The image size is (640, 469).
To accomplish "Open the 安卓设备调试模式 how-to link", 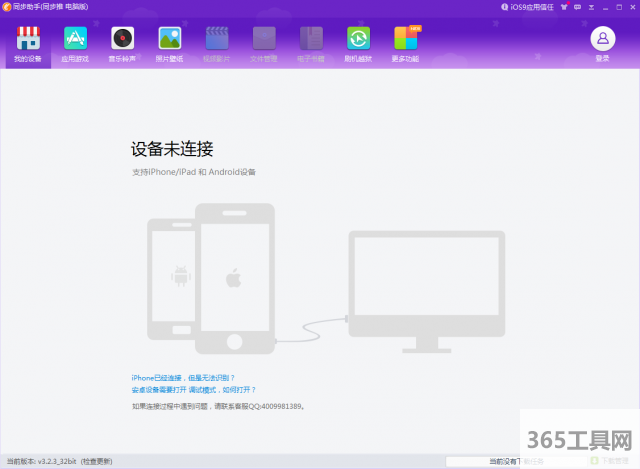I will pos(193,390).
